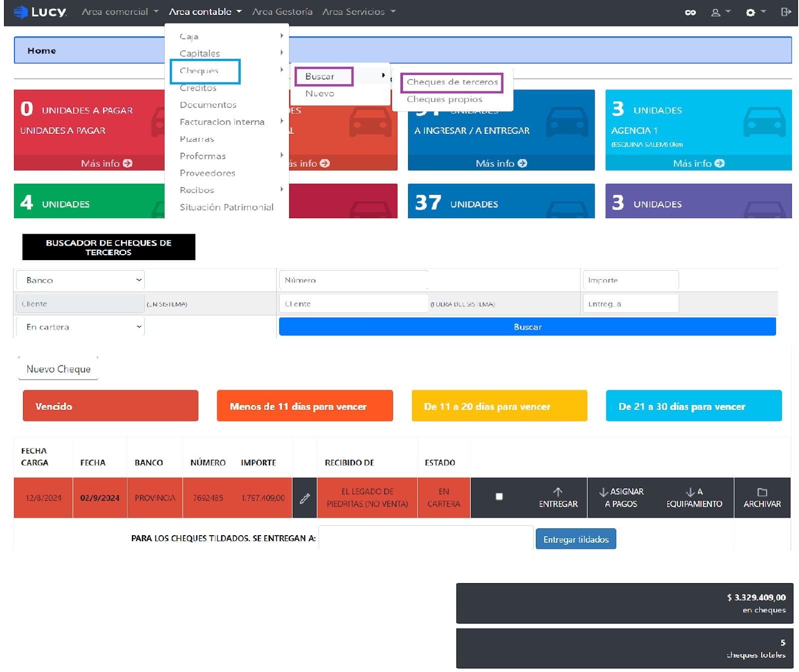Click car icon on A Ingresar card
The image size is (799, 672).
[x=567, y=122]
